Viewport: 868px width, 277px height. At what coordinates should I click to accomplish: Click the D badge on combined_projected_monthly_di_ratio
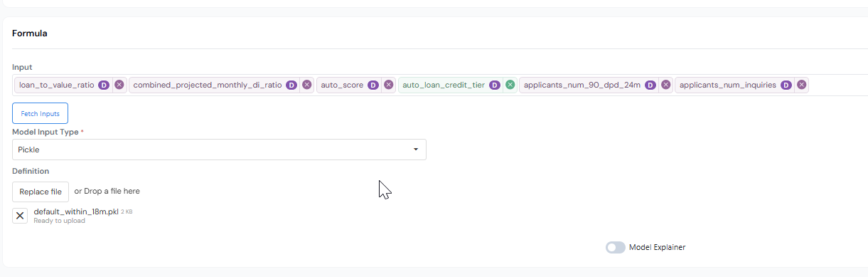(291, 85)
